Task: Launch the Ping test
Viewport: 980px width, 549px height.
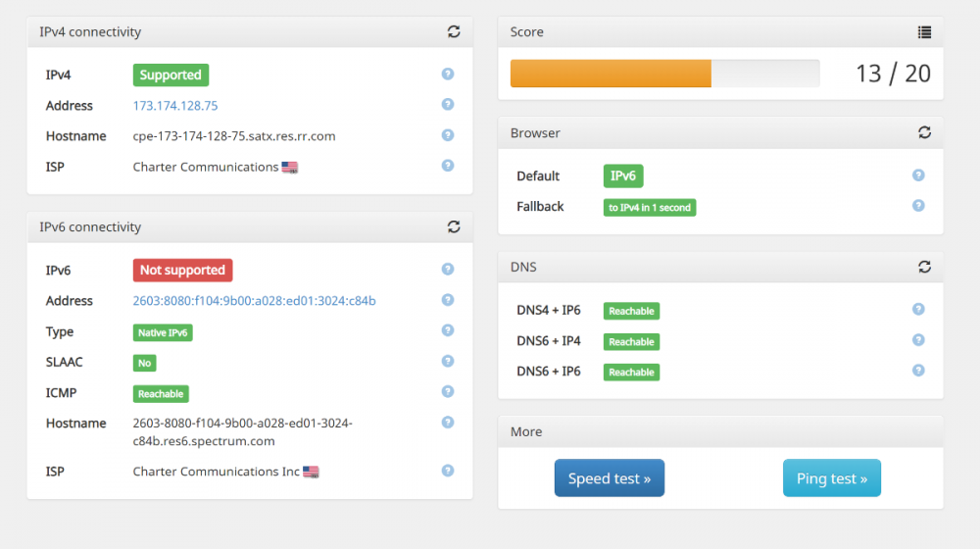Action: (x=831, y=478)
